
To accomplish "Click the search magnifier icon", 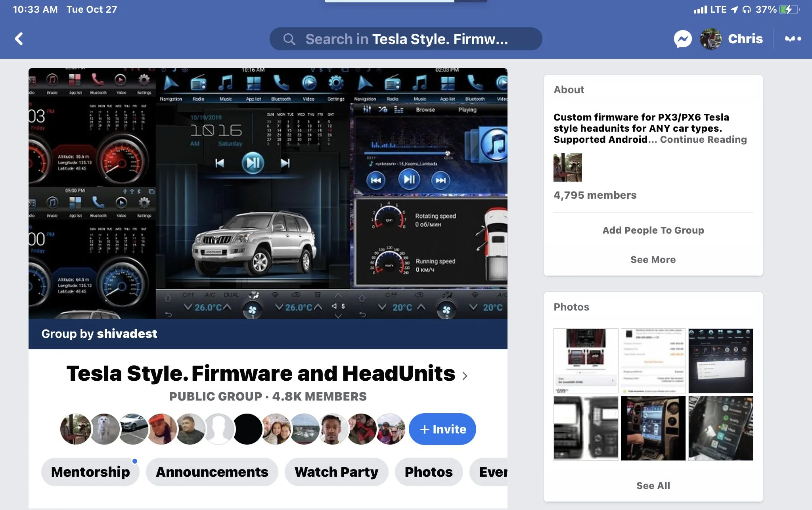I will tap(289, 39).
